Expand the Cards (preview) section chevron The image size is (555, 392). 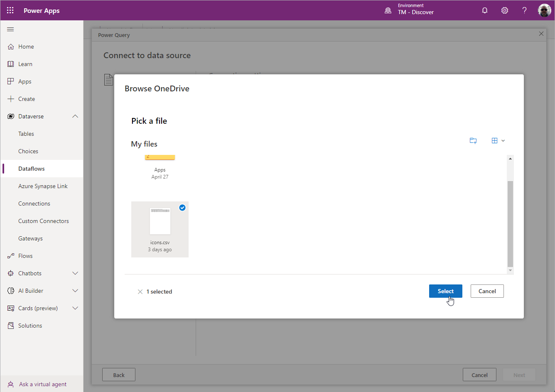tap(75, 308)
